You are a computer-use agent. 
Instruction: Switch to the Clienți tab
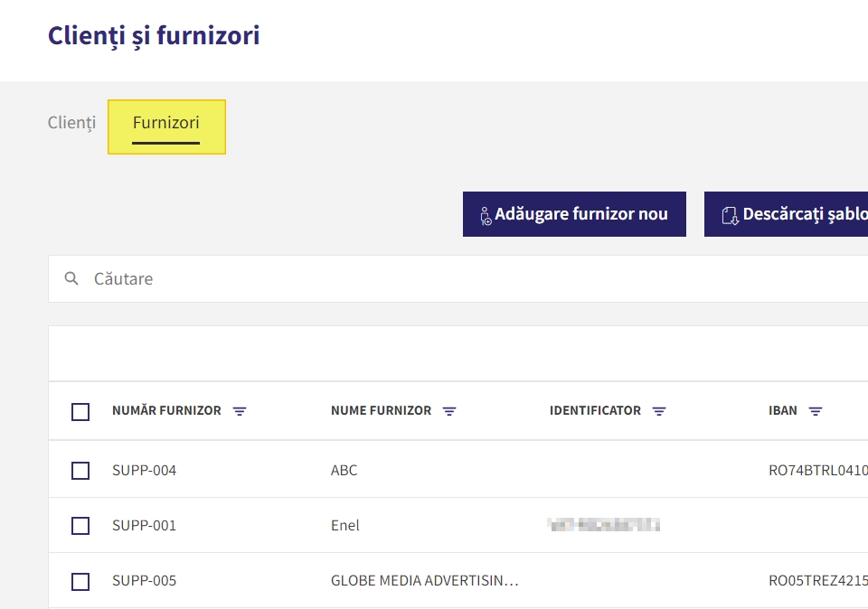click(71, 122)
